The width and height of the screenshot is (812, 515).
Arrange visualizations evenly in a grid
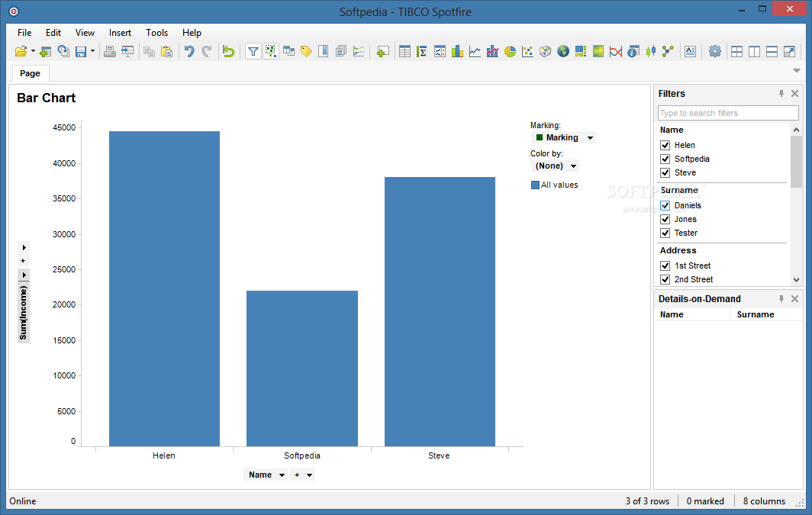click(x=737, y=51)
